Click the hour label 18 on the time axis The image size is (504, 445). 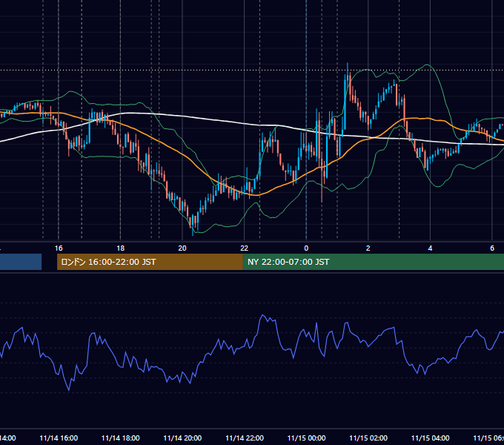(x=120, y=248)
